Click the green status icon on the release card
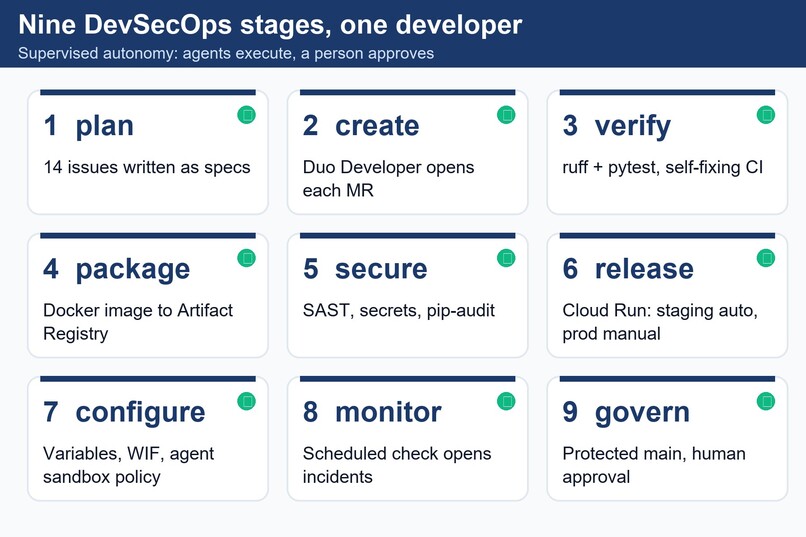Viewport: 806px width, 537px height. pyautogui.click(x=766, y=258)
